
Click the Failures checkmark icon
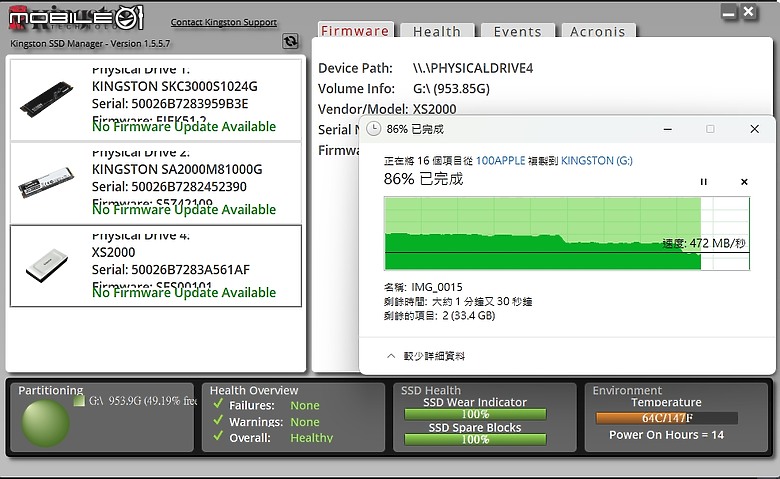click(x=217, y=403)
